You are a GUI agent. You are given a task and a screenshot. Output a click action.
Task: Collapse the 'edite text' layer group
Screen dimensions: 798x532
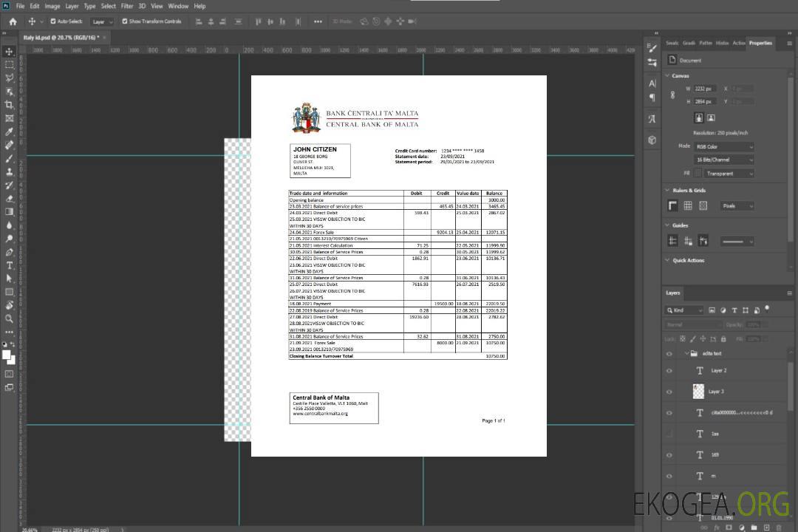coord(686,353)
